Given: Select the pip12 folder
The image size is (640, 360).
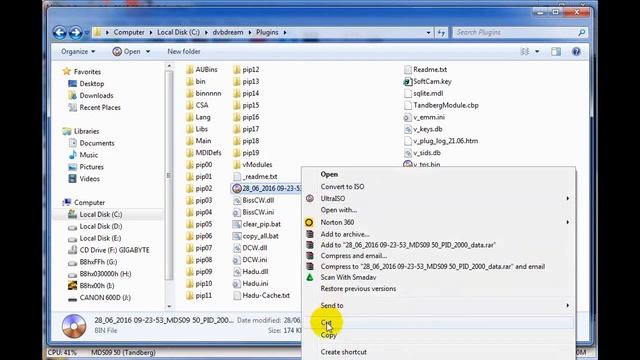Looking at the screenshot, I should 247,69.
